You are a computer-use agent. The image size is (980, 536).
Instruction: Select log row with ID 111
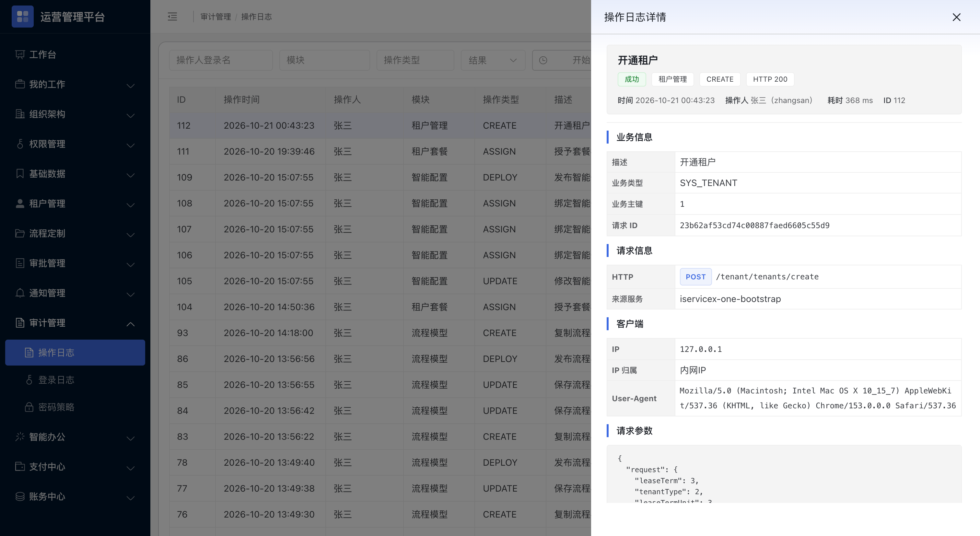tap(380, 151)
